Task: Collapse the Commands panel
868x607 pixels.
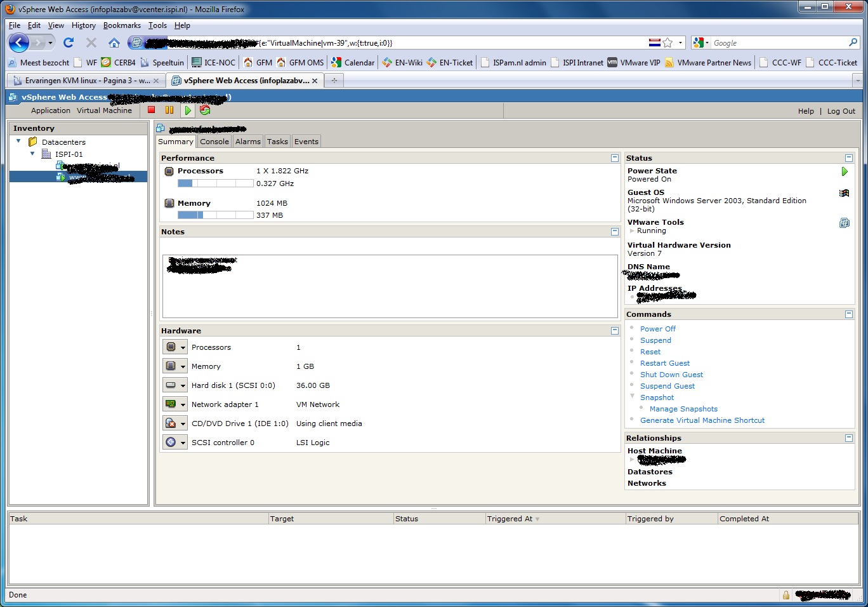Action: [849, 314]
